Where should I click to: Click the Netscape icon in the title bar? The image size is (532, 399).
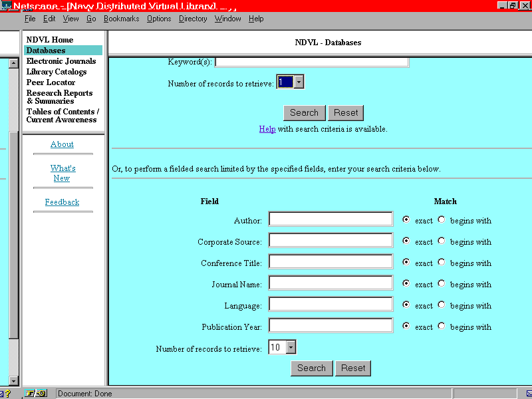[x=6, y=5]
